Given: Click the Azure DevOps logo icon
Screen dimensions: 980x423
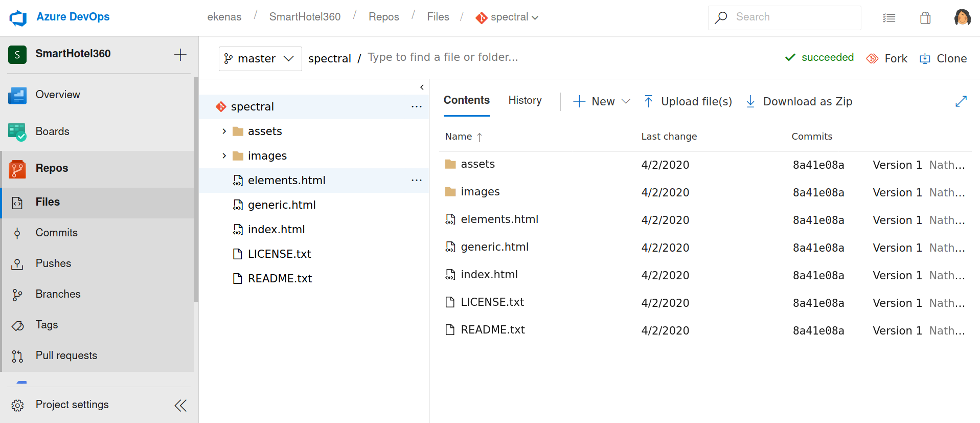Looking at the screenshot, I should click(x=18, y=18).
